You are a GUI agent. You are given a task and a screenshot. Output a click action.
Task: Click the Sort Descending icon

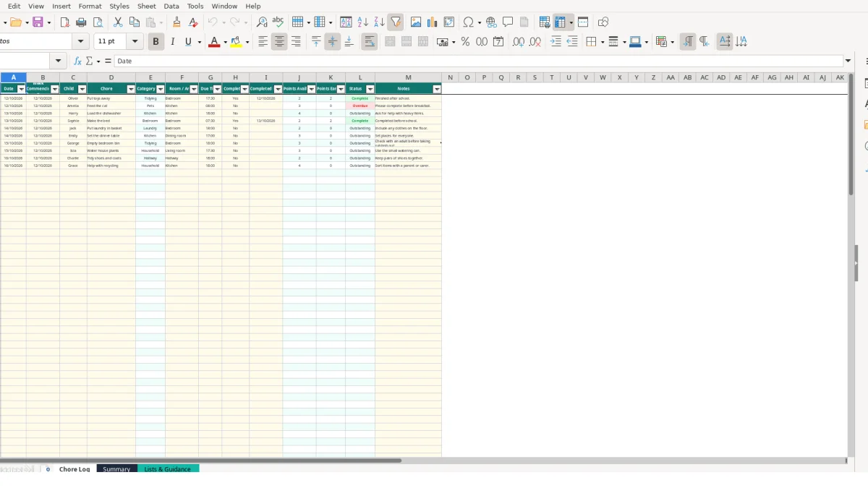[x=379, y=22]
